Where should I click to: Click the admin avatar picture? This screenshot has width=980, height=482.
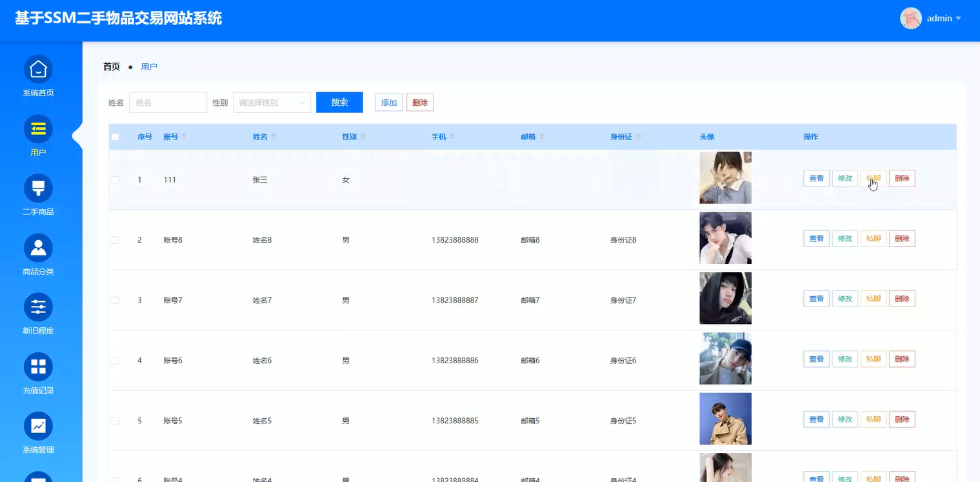(x=911, y=18)
